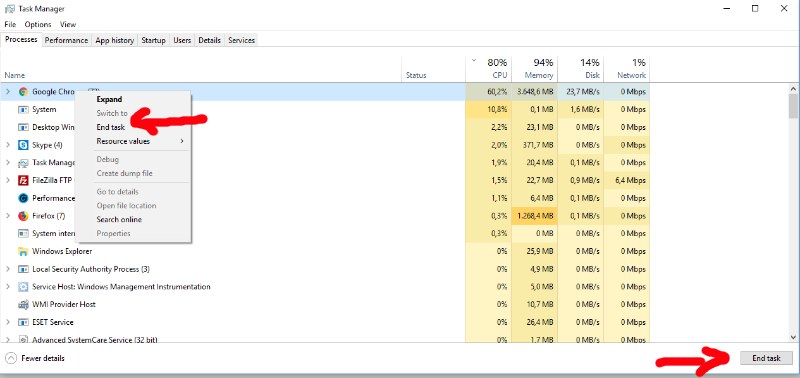
Task: Expand the ESET Service row
Action: (8, 322)
